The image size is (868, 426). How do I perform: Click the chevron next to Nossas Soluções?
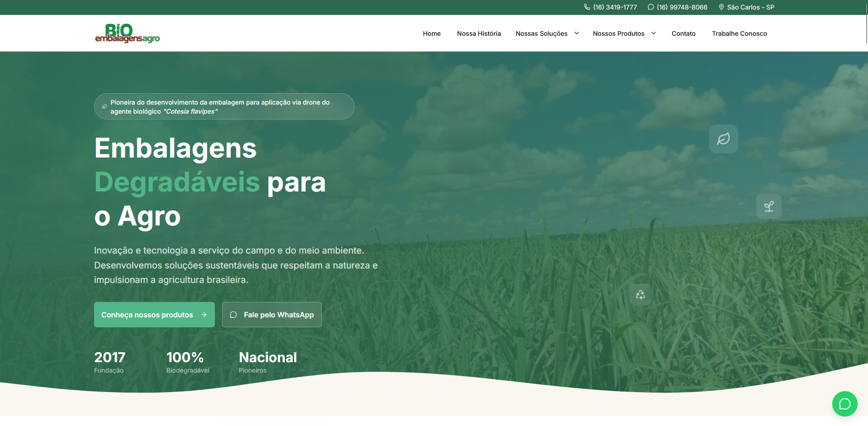tap(576, 33)
